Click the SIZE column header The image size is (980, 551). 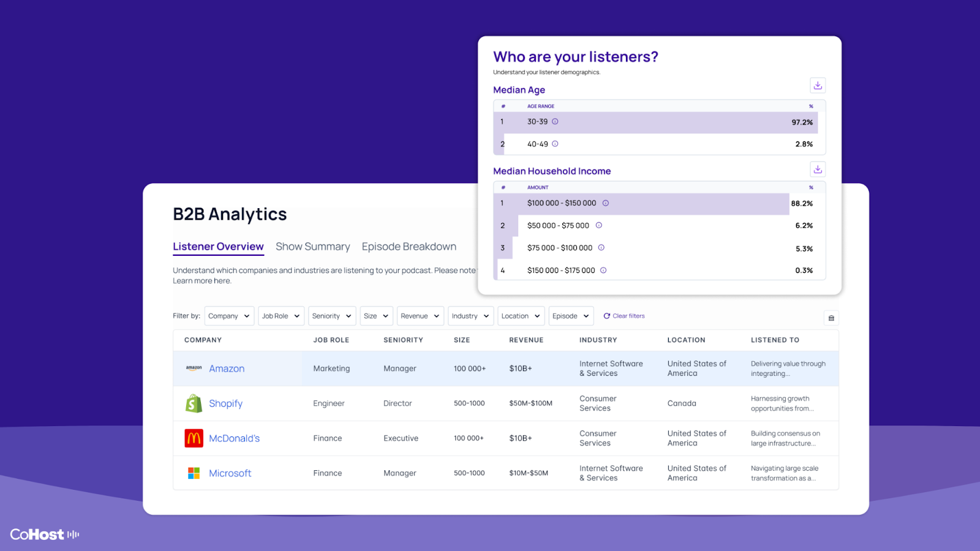pos(462,340)
